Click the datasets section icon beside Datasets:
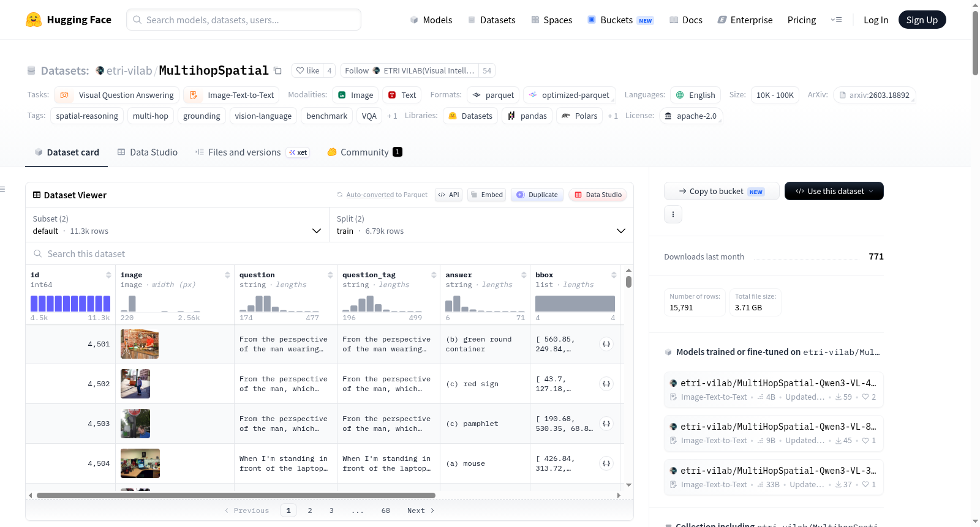 pos(31,71)
